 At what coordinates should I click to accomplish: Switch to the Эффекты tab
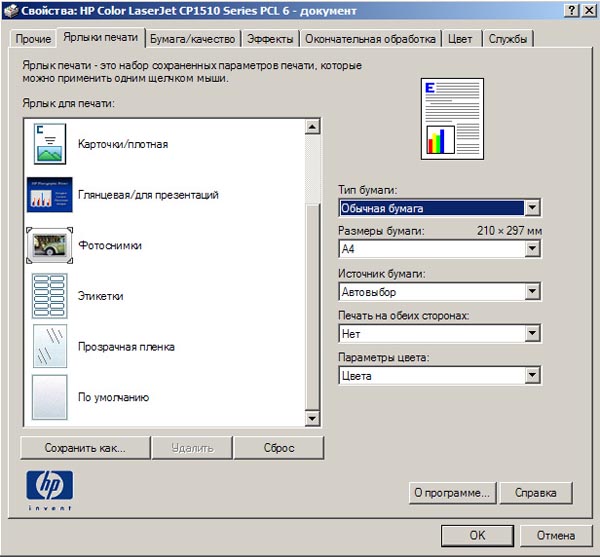(x=270, y=39)
